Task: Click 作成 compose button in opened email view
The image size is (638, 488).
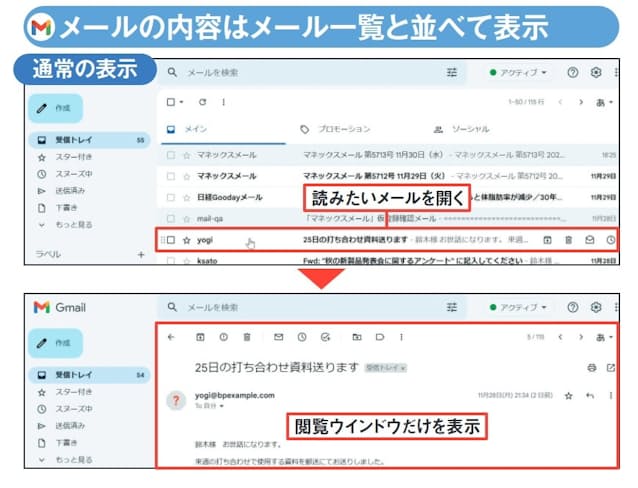Action: pos(55,343)
